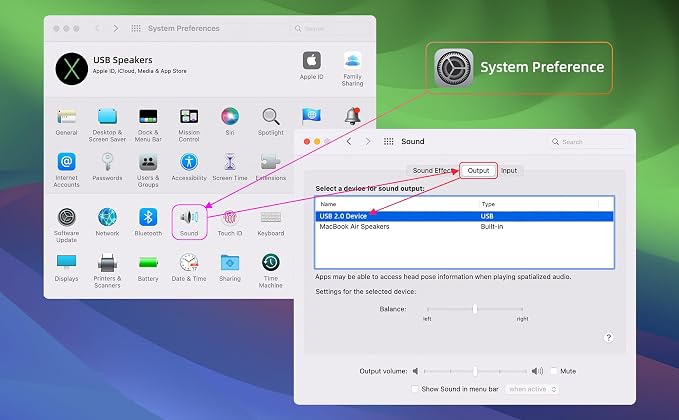Image resolution: width=679 pixels, height=420 pixels.
Task: Adjust the Balance slider
Action: click(475, 309)
